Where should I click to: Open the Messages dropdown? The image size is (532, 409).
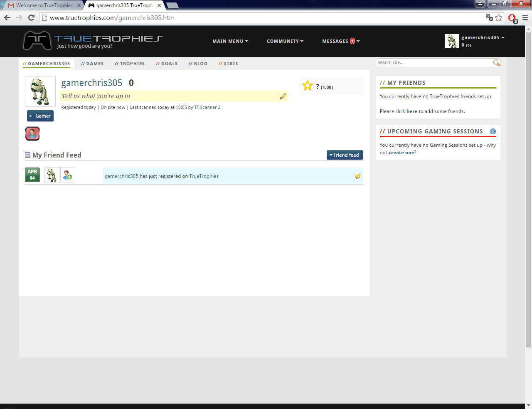pyautogui.click(x=341, y=41)
